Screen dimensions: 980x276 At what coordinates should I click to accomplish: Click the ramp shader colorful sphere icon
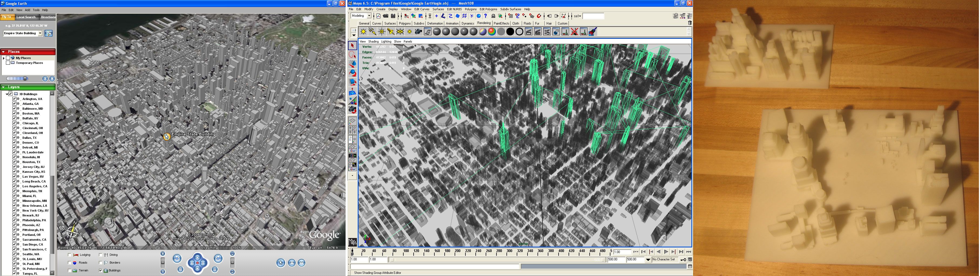pyautogui.click(x=492, y=32)
